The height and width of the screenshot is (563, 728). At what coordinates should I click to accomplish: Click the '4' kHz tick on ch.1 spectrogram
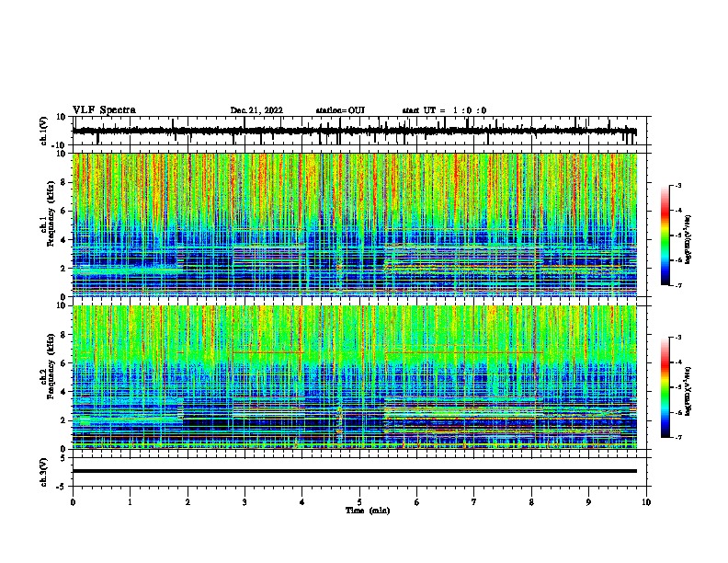click(63, 240)
